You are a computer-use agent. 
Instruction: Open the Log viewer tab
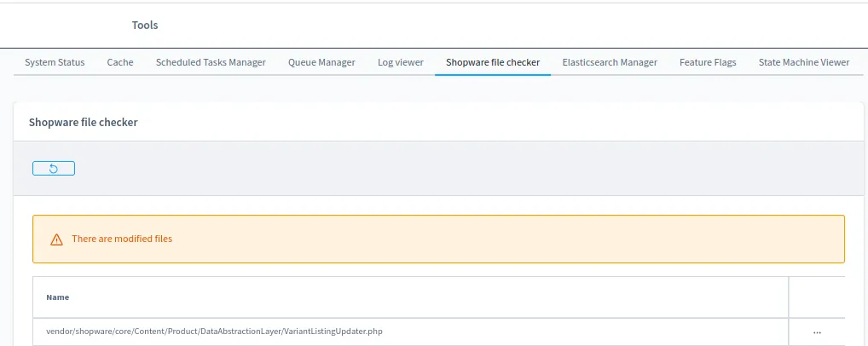[401, 62]
